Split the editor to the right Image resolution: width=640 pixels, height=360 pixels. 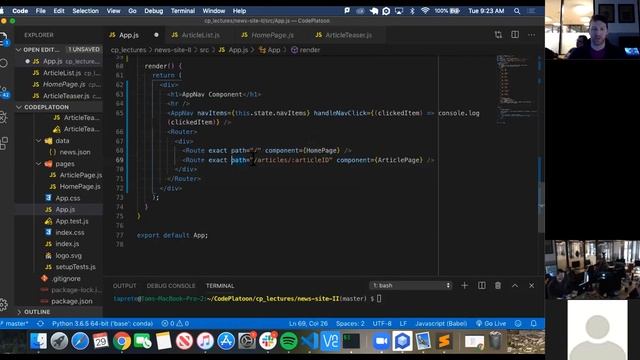coord(515,35)
